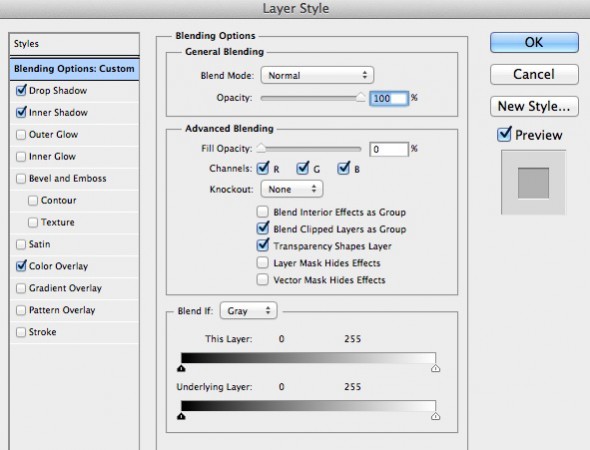Viewport: 590px width, 450px height.
Task: Open the Blend If channel dropdown
Action: (249, 311)
